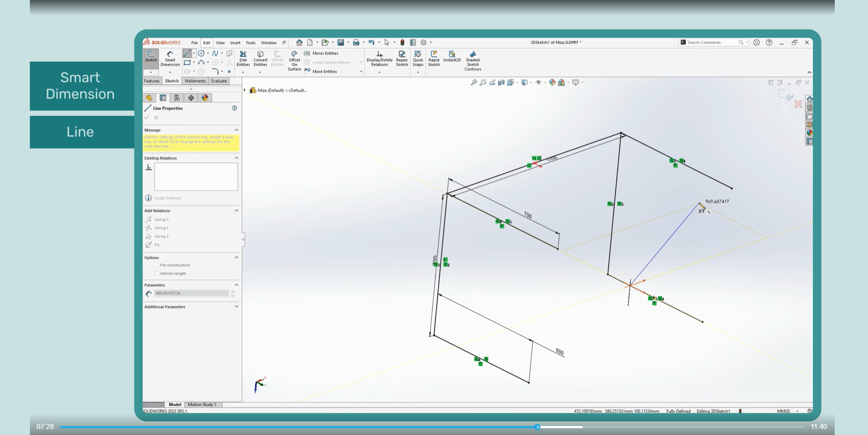Switch to the Weldments tab
868x435 pixels.
[195, 81]
